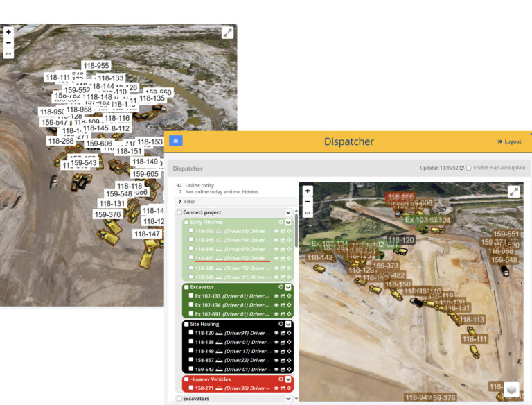Toggle visibility eye for vehicle 158-271

pos(276,388)
